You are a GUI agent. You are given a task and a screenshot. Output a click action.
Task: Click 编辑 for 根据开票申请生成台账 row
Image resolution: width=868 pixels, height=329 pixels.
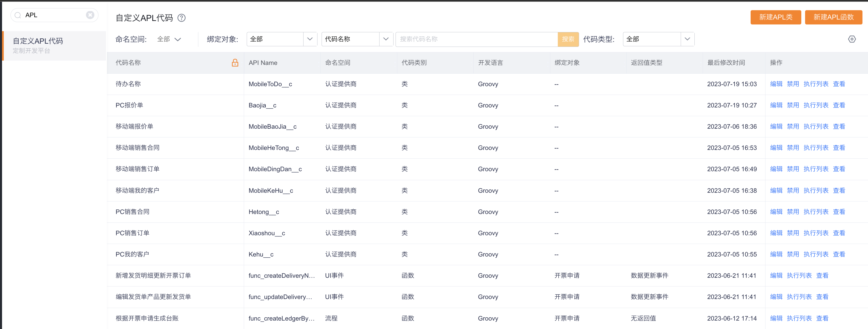click(x=776, y=318)
